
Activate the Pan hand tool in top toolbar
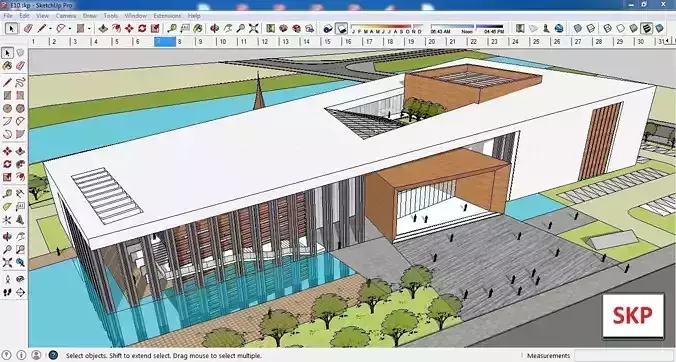[x=228, y=28]
